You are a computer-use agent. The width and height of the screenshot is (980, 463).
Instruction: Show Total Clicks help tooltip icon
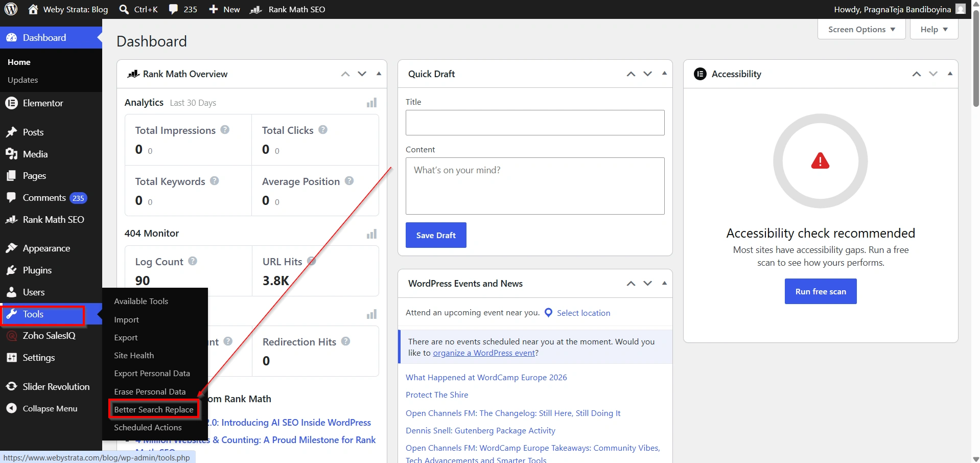tap(323, 130)
